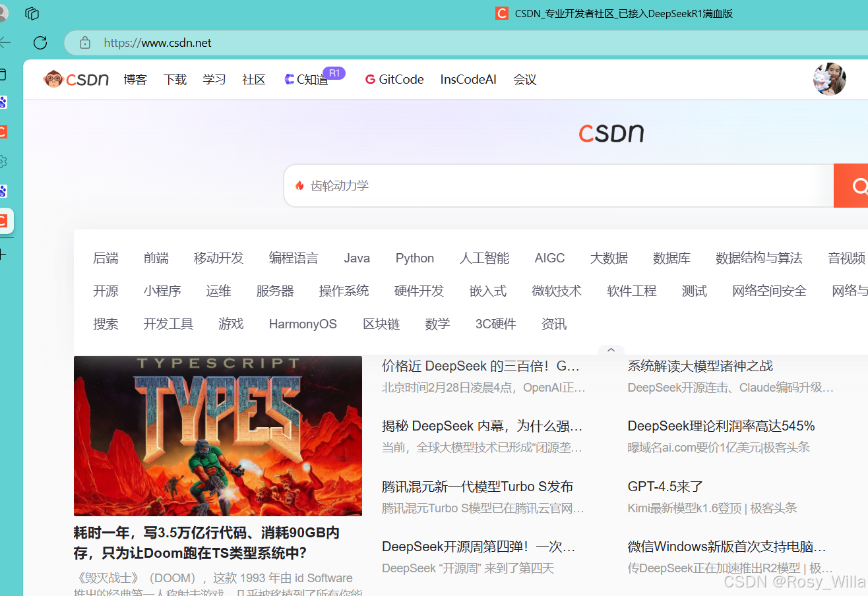
Task: Select the 嵌入式 category
Action: [x=488, y=291]
